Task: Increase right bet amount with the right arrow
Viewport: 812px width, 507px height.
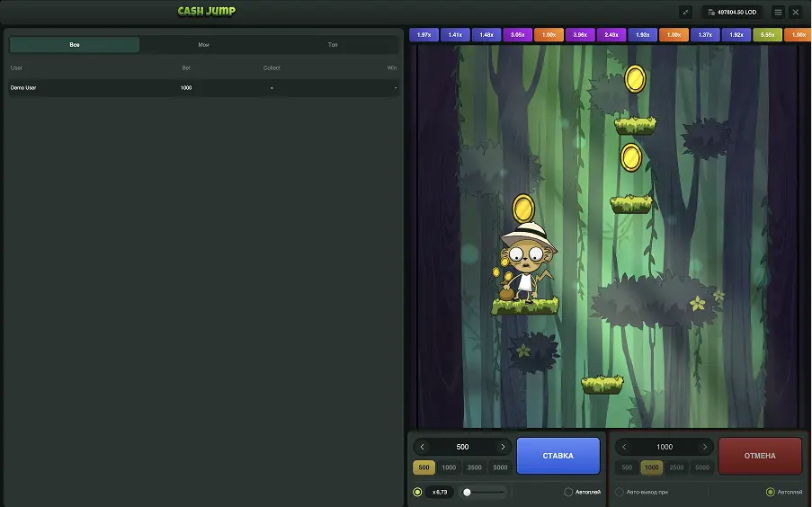Action: pyautogui.click(x=704, y=447)
